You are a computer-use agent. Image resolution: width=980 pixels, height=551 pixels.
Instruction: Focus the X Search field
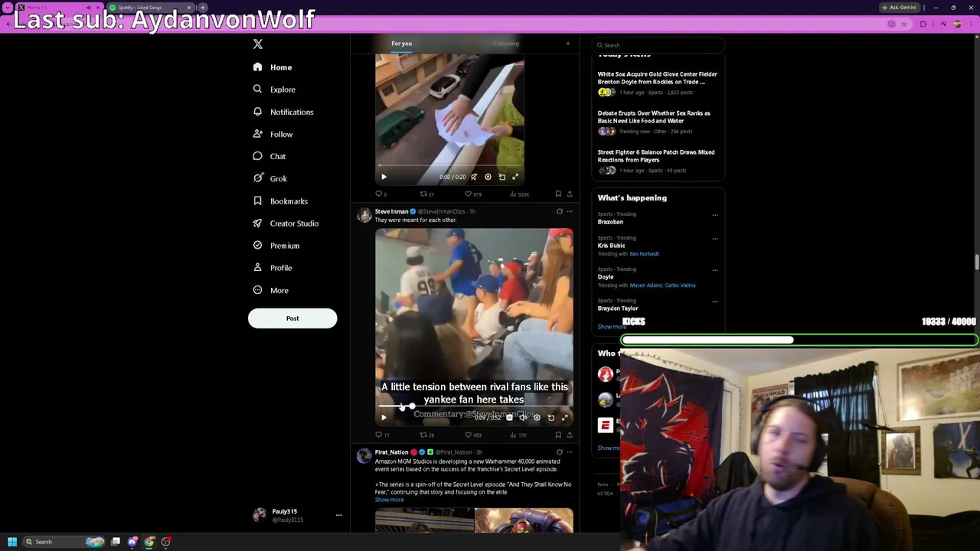point(658,45)
